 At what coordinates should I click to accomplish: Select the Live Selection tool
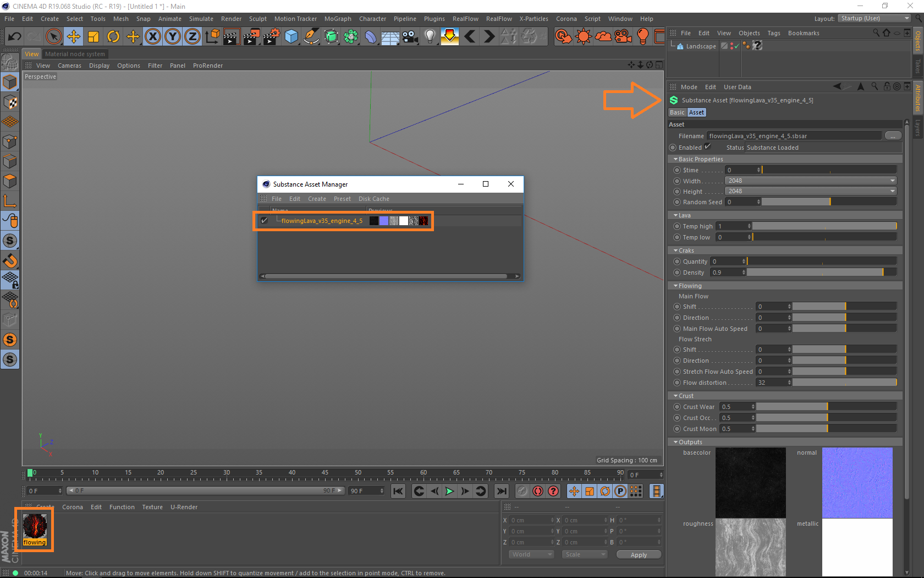(53, 37)
